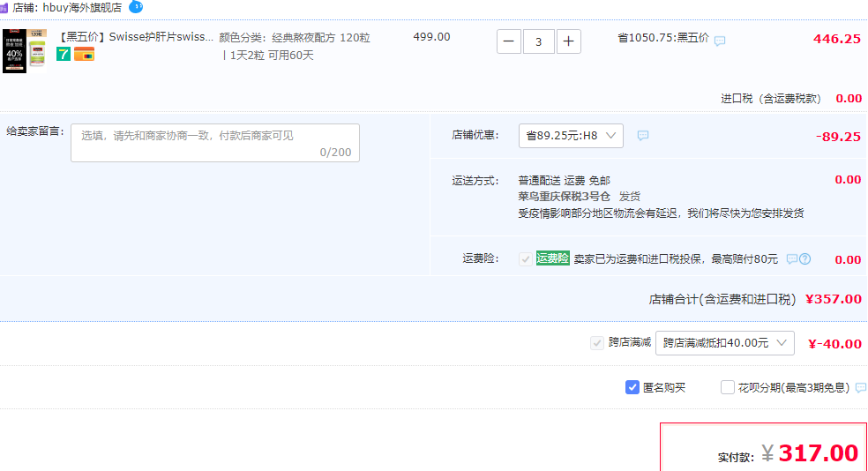The width and height of the screenshot is (868, 471).
Task: Open the Swisse护肝片 product title link
Action: point(136,37)
